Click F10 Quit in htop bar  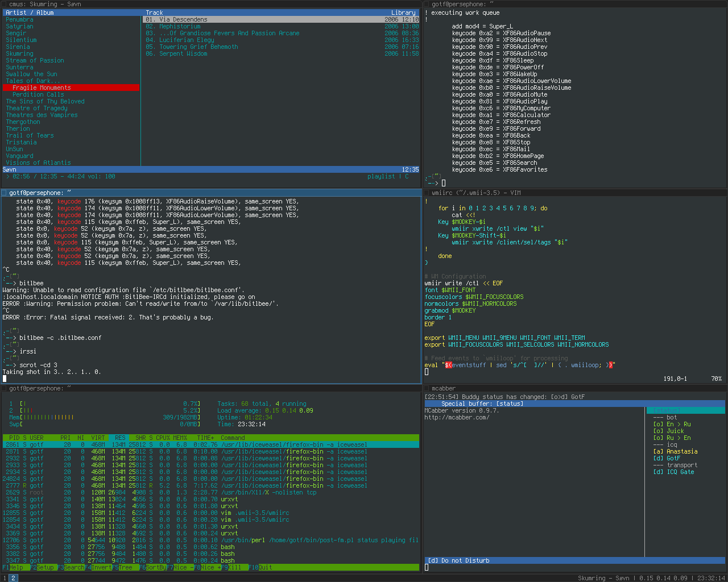pos(260,567)
